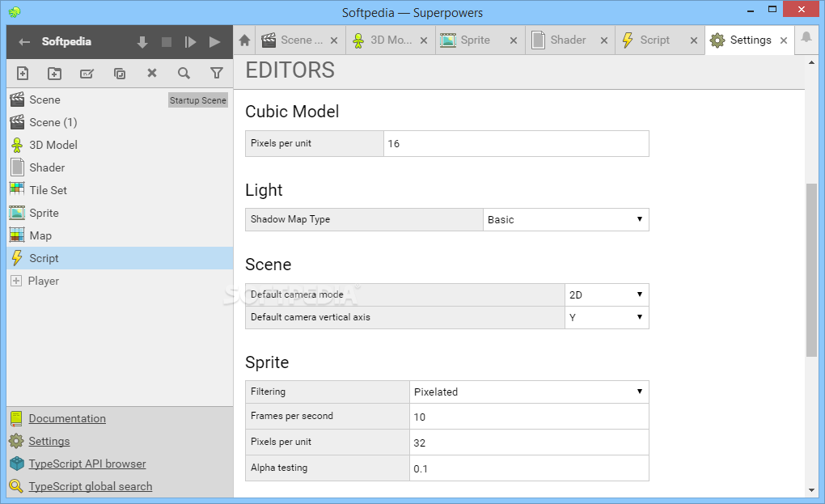The height and width of the screenshot is (504, 825).
Task: Close the Shader tab
Action: pyautogui.click(x=604, y=40)
